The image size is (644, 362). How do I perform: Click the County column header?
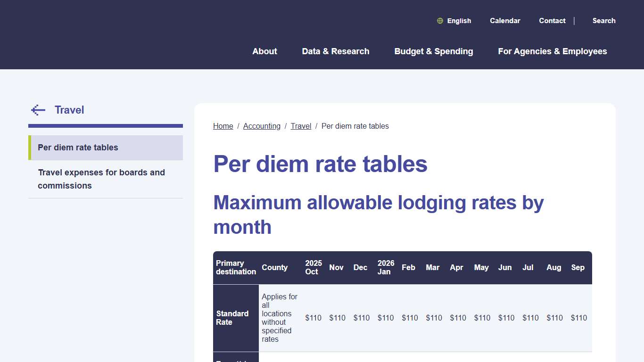click(275, 267)
